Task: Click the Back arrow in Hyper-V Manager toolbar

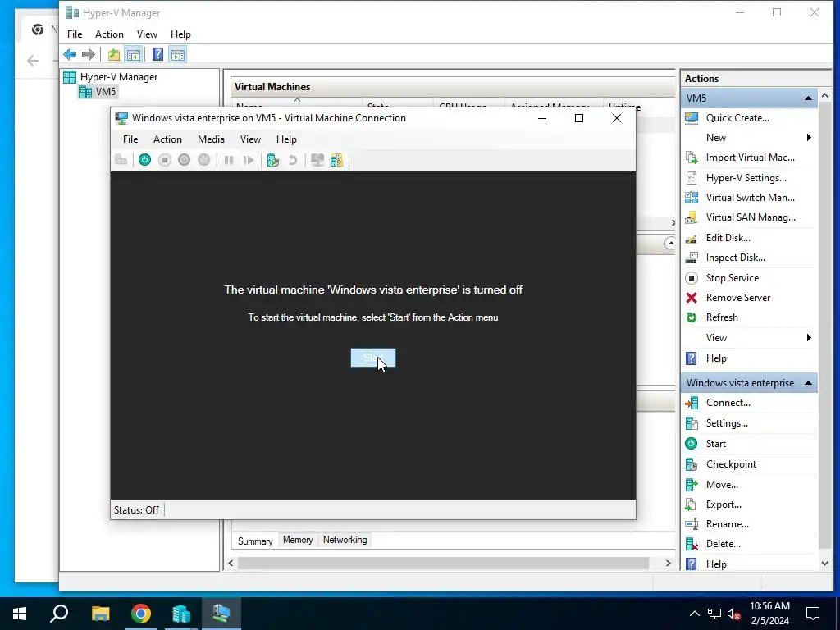Action: [x=70, y=54]
